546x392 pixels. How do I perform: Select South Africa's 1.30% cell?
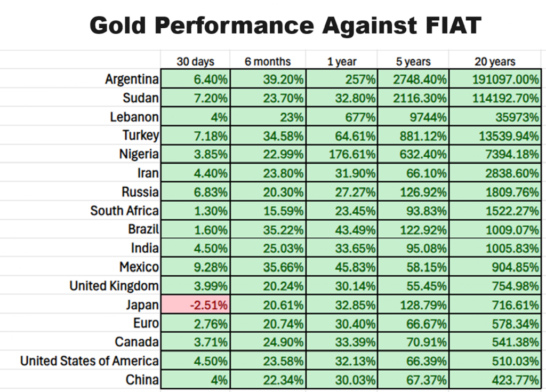[195, 211]
